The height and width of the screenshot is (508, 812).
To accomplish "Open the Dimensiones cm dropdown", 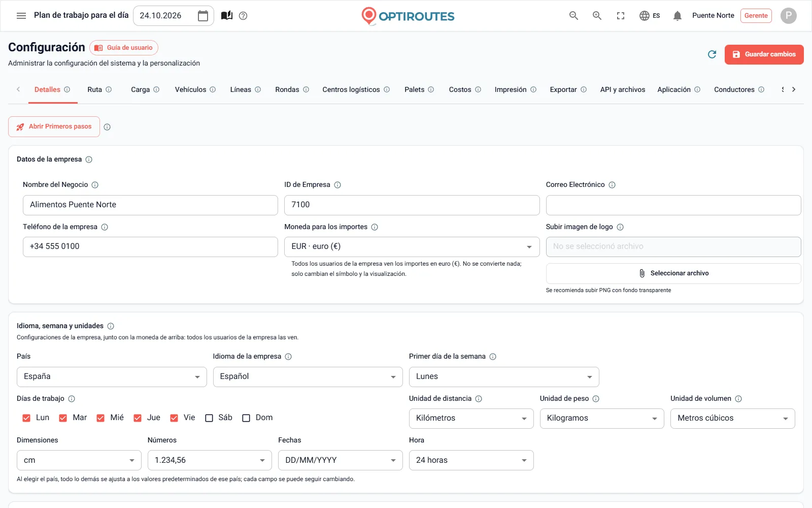I will tap(79, 460).
